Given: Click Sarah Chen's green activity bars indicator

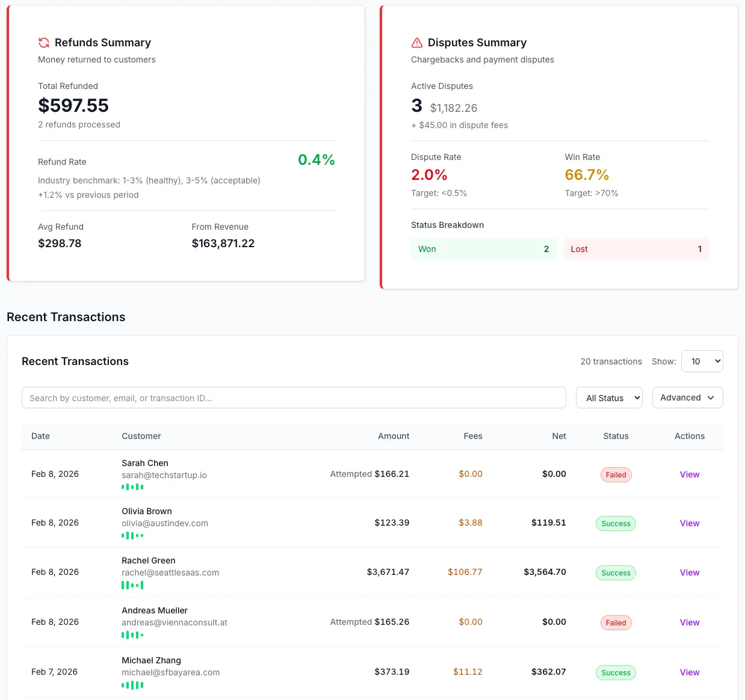Looking at the screenshot, I should click(132, 487).
